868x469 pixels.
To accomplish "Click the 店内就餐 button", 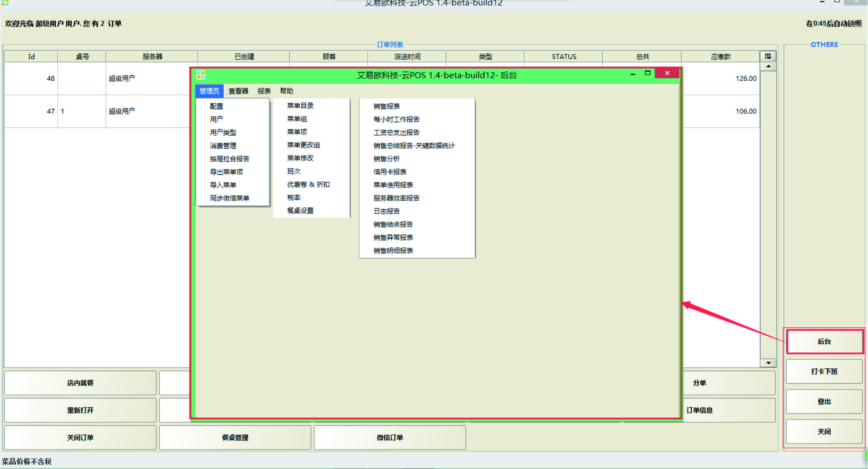I will [x=80, y=383].
